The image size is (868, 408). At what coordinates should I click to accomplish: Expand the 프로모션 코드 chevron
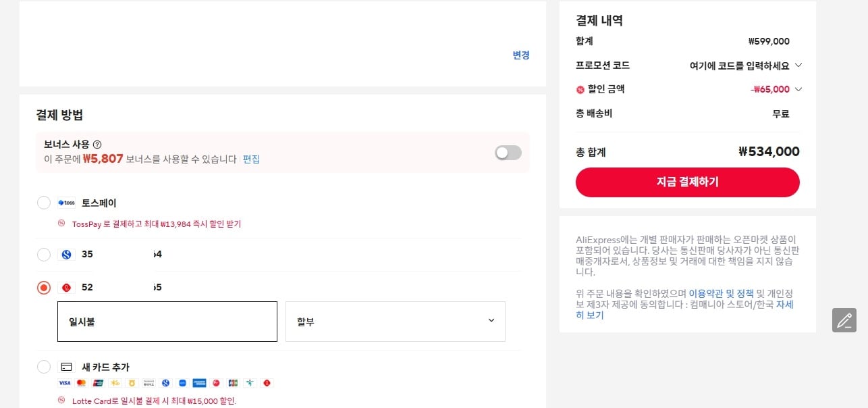(798, 66)
